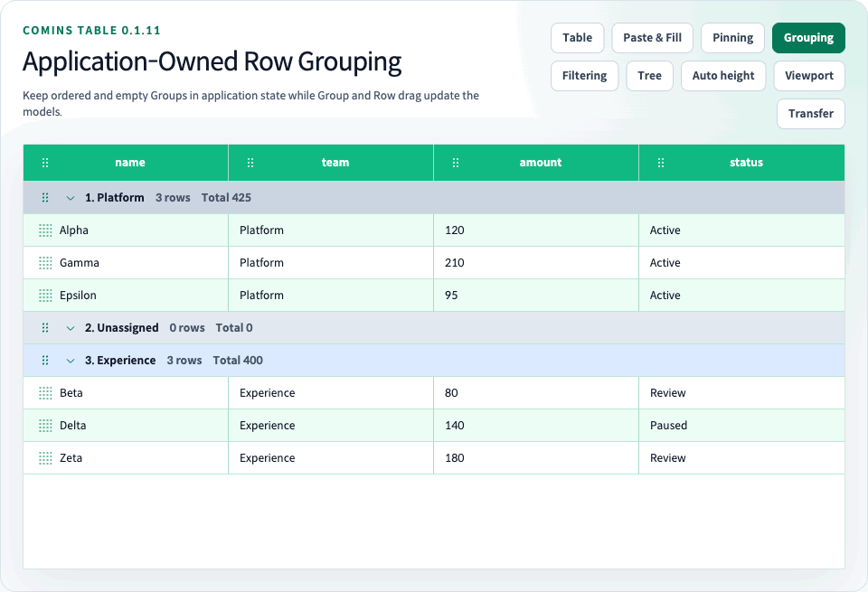The height and width of the screenshot is (592, 868).
Task: Click the amount cell showing 80
Action: pyautogui.click(x=536, y=393)
